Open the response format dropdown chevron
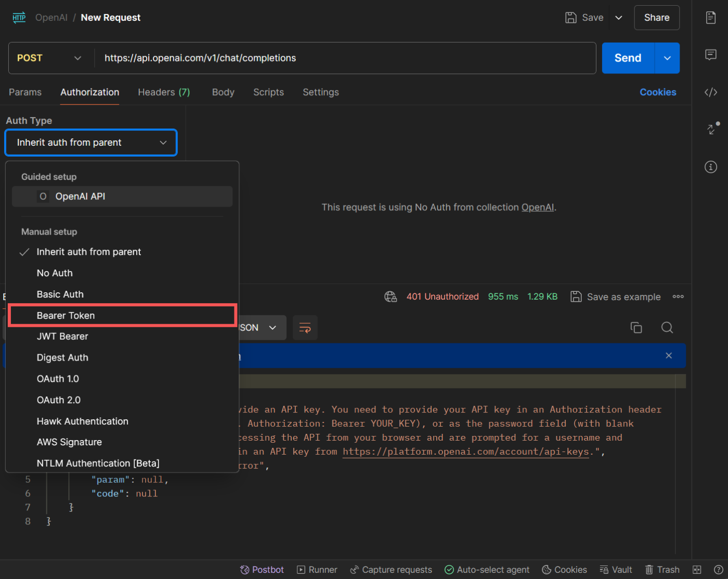This screenshot has height=579, width=728. pyautogui.click(x=272, y=328)
